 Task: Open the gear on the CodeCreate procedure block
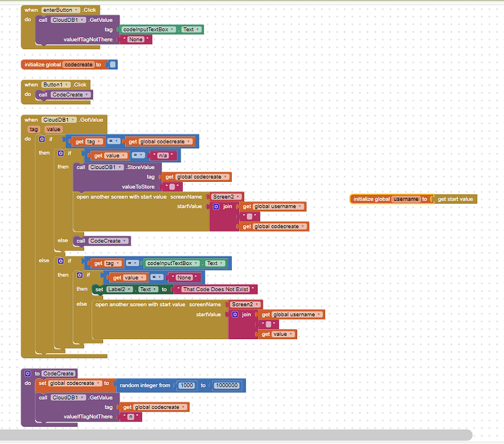click(27, 374)
